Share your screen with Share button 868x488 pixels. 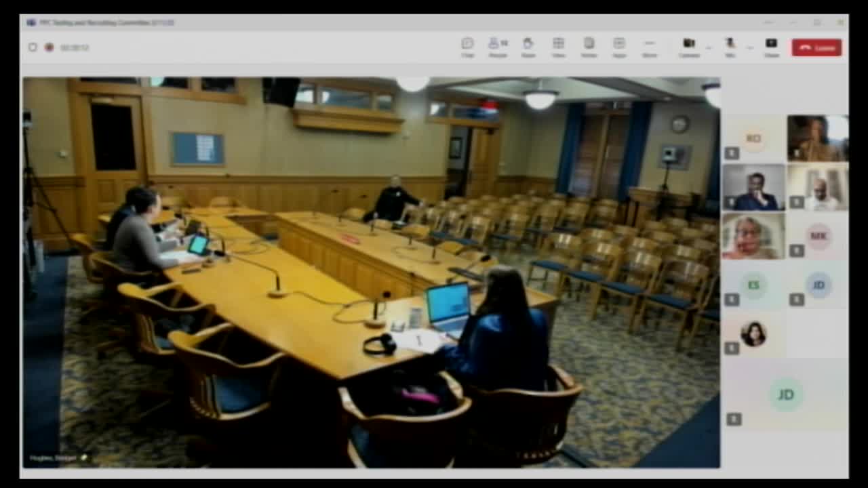tap(772, 47)
